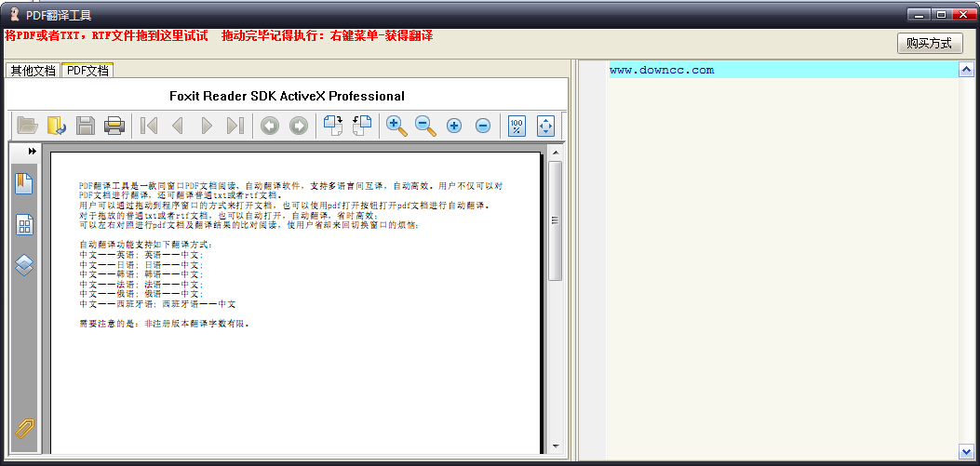Image resolution: width=980 pixels, height=466 pixels.
Task: Click the open-from-URL folder arrow icon
Action: (x=56, y=126)
